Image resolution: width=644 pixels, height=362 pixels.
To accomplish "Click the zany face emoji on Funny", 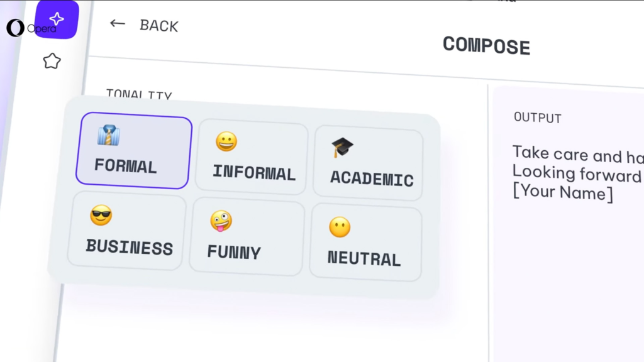I will click(221, 221).
